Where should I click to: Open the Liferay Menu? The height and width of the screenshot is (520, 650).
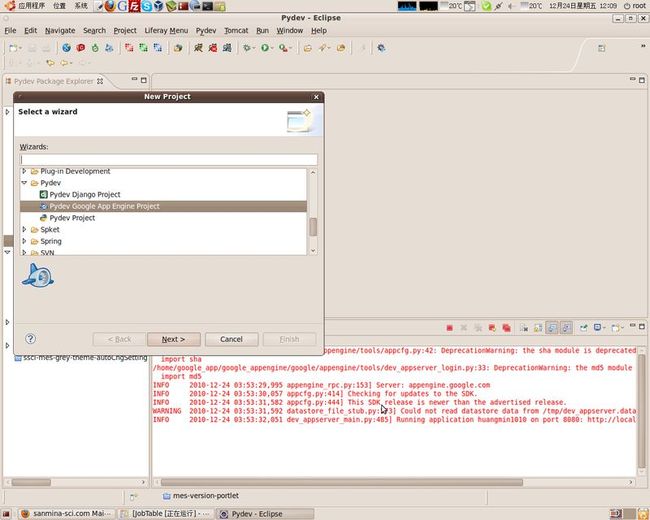point(166,31)
